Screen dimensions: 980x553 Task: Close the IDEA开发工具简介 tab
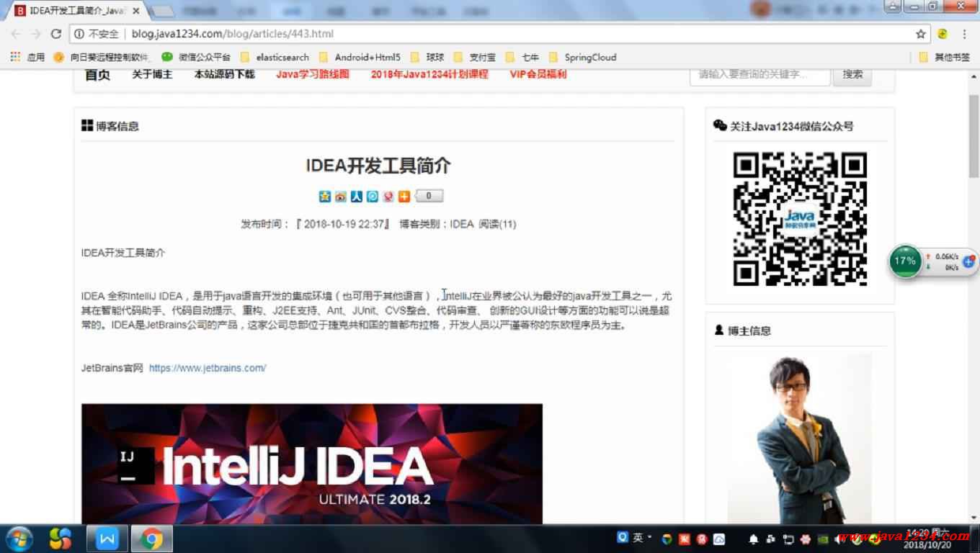point(136,11)
